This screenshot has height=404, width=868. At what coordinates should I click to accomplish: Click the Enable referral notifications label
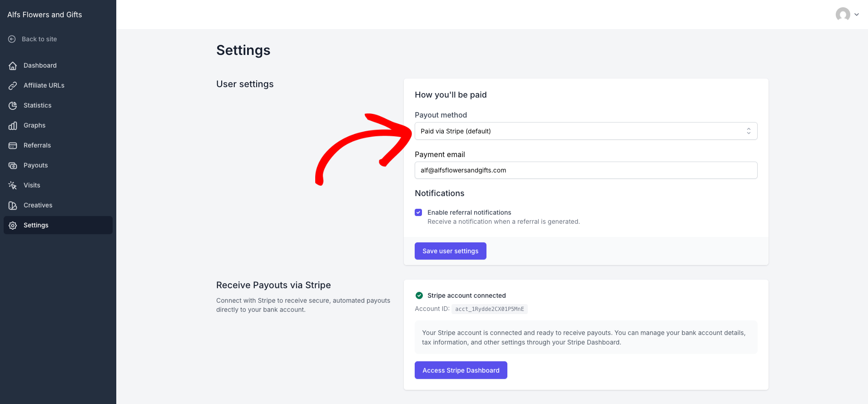[469, 212]
